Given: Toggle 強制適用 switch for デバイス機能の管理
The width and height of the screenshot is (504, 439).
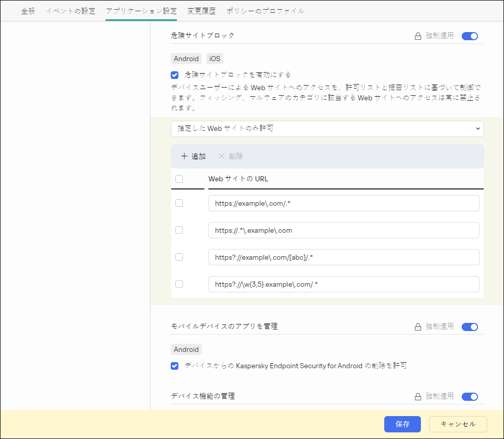Looking at the screenshot, I should 469,397.
